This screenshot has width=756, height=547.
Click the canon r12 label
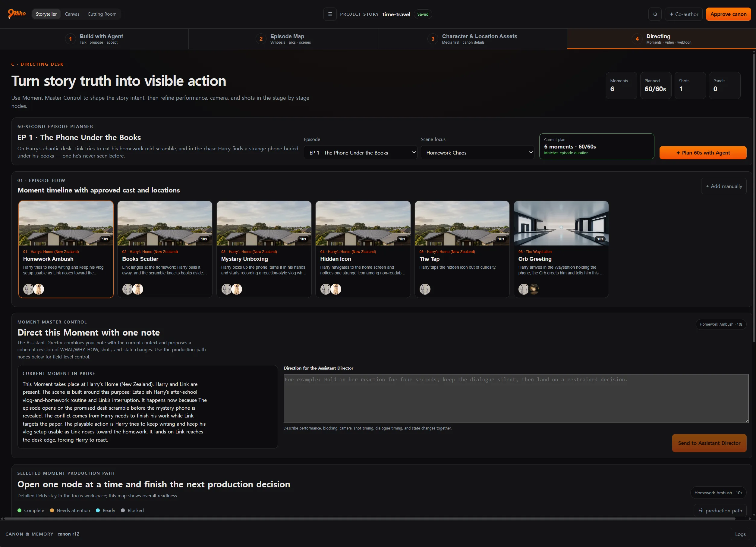click(x=68, y=534)
